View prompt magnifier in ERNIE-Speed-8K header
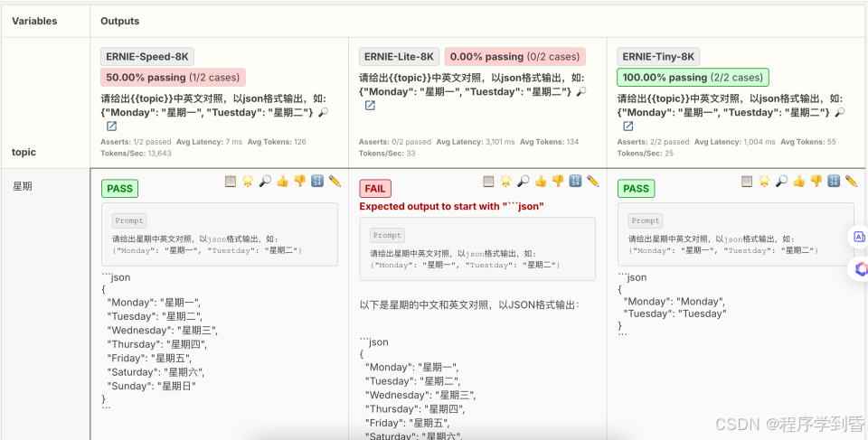The width and height of the screenshot is (868, 440). click(324, 112)
